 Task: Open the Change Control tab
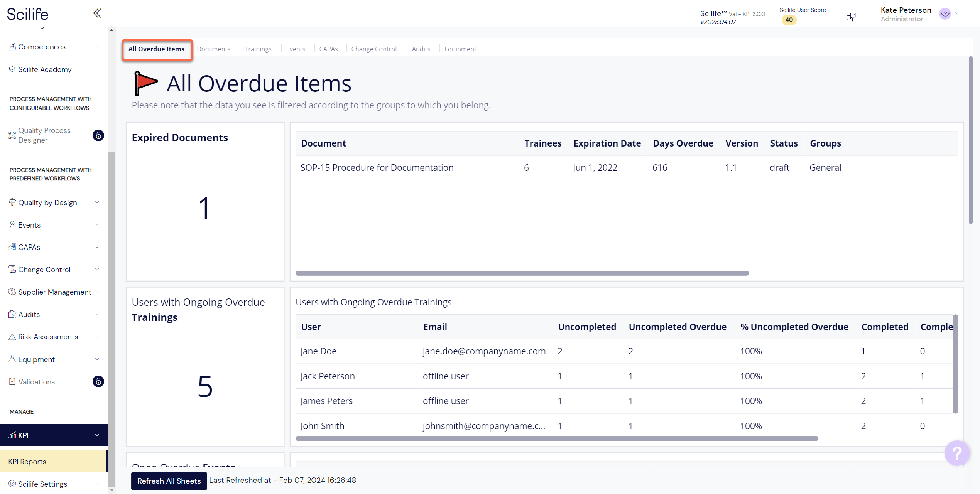[373, 49]
